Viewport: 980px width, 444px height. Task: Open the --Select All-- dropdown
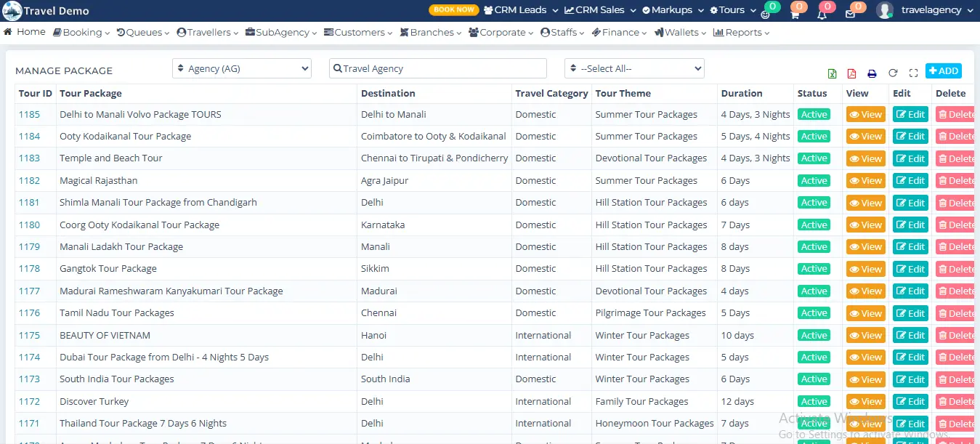633,68
